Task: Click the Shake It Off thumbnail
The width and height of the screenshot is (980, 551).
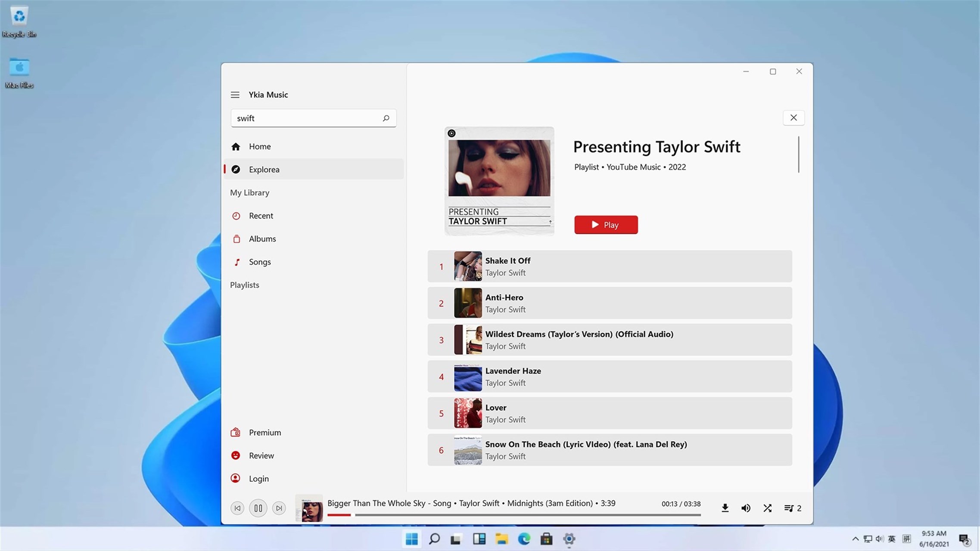Action: point(468,266)
